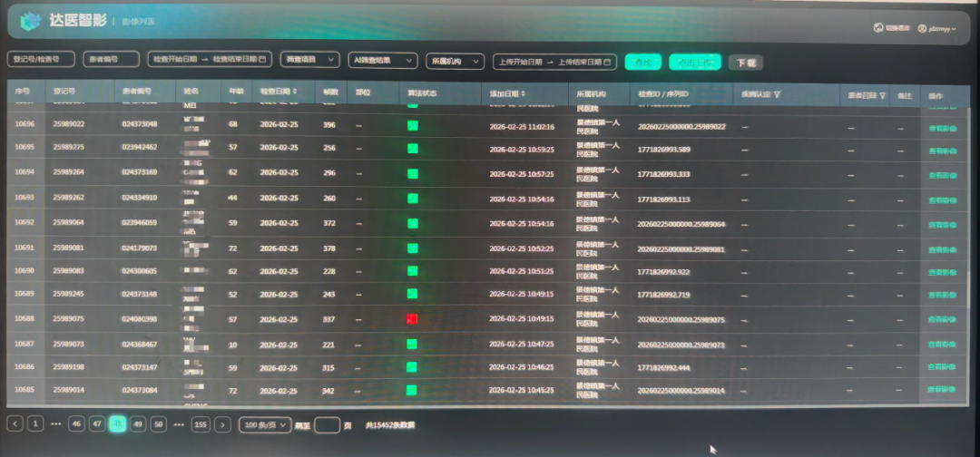
Task: Click the 达医智影 logo icon
Action: point(32,22)
